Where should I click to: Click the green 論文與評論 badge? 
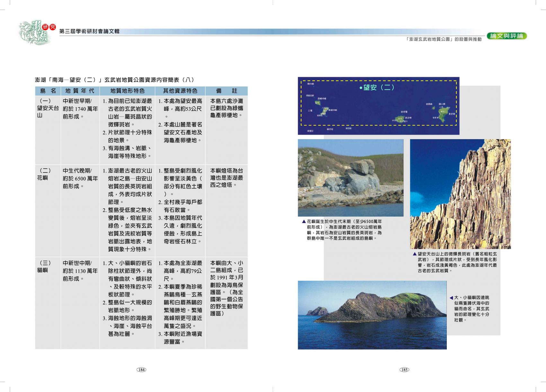coord(506,36)
